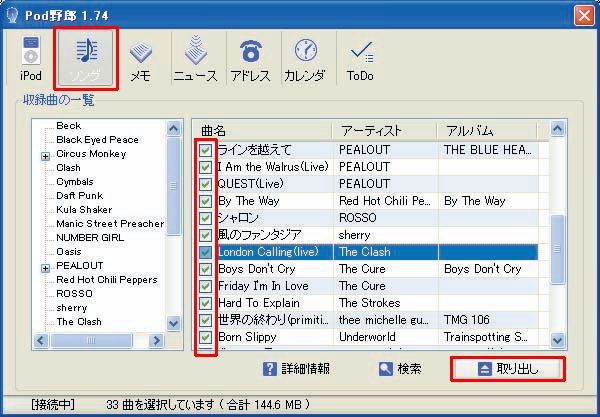
Task: Close the Pod野郎 window
Action: click(x=584, y=16)
